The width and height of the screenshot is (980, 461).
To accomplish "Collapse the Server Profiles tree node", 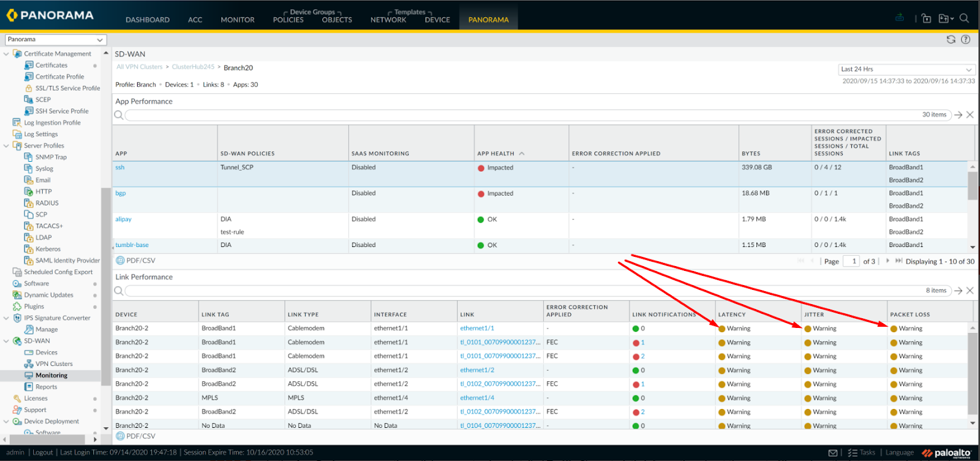I will click(x=6, y=146).
